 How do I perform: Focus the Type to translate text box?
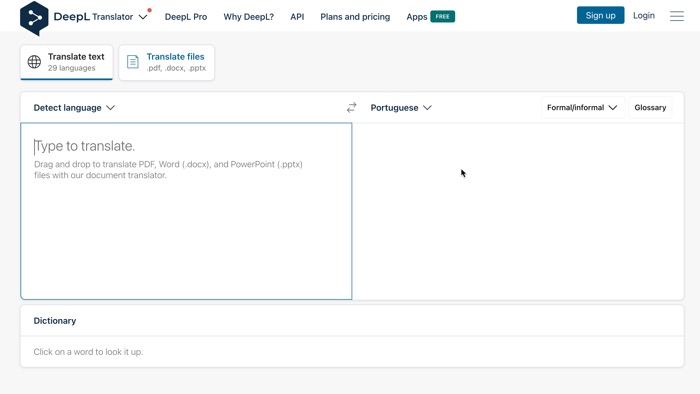tap(186, 211)
